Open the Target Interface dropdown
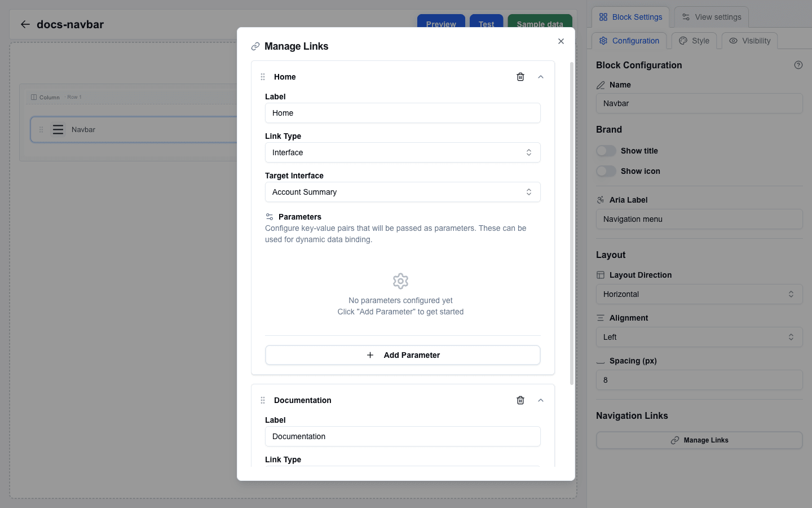812x508 pixels. point(403,192)
